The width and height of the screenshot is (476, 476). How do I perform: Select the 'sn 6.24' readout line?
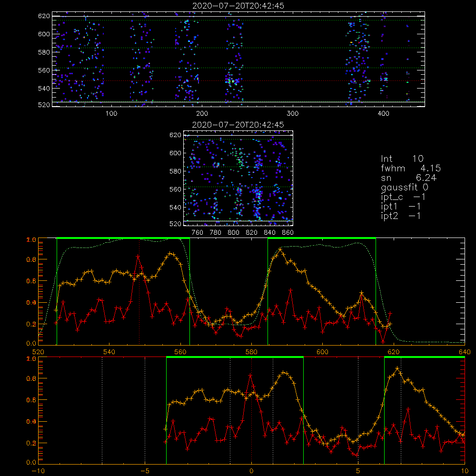[409, 178]
